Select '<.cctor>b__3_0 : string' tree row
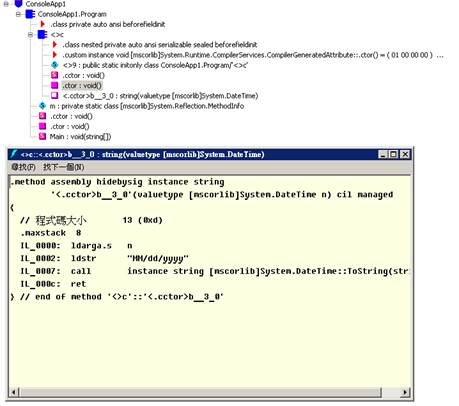This screenshot has height=406, width=459. (x=160, y=96)
